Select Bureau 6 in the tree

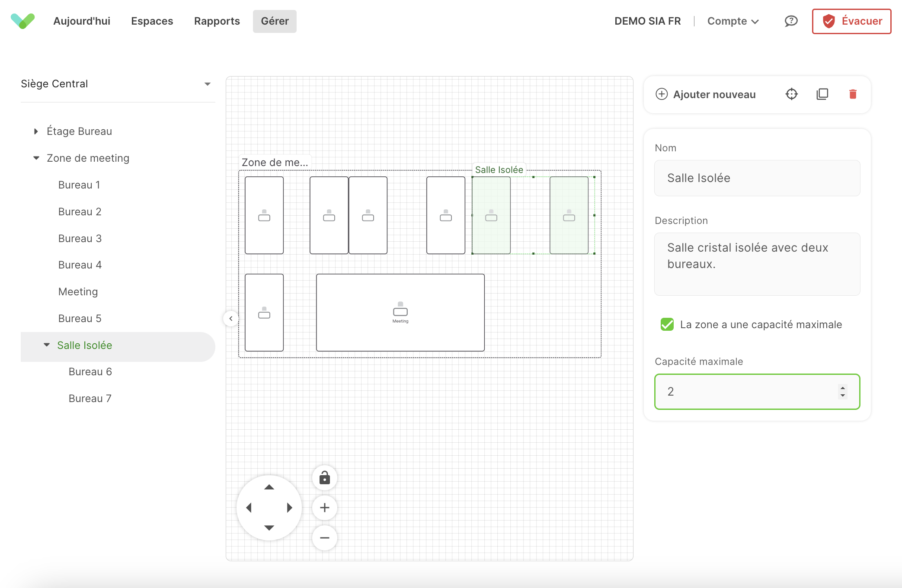tap(90, 371)
